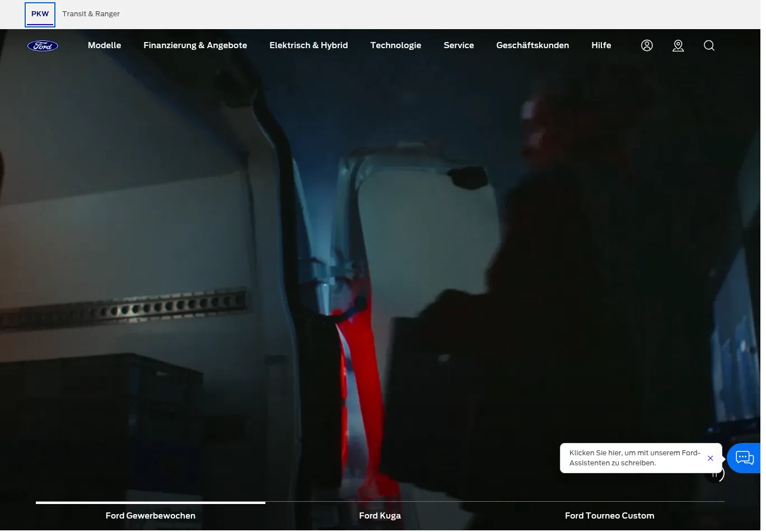Switch to Transit & Ranger tab
The height and width of the screenshot is (532, 766).
coord(91,14)
